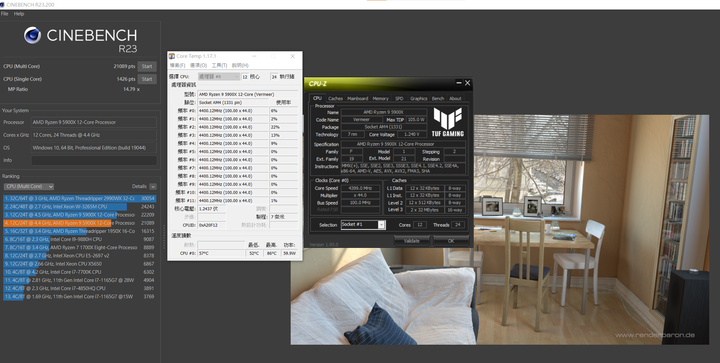The width and height of the screenshot is (720, 363).
Task: Select the Threadripper 2990WX ranking entry
Action: pos(80,198)
